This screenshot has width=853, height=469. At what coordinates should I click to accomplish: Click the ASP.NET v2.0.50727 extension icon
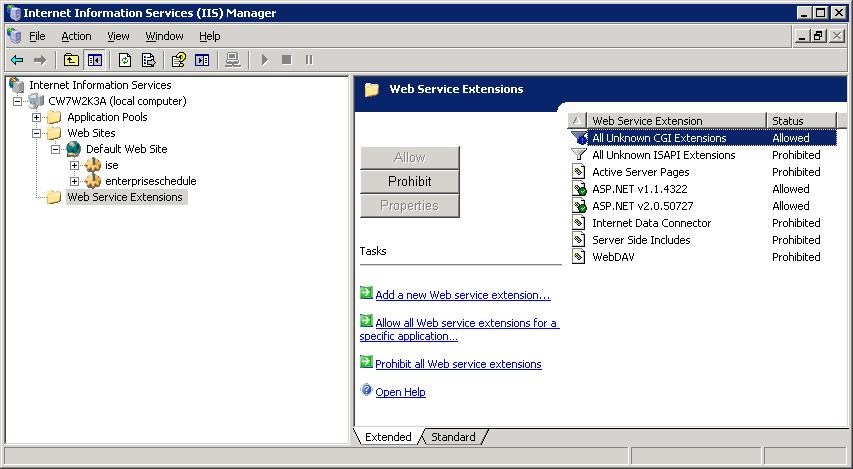578,206
